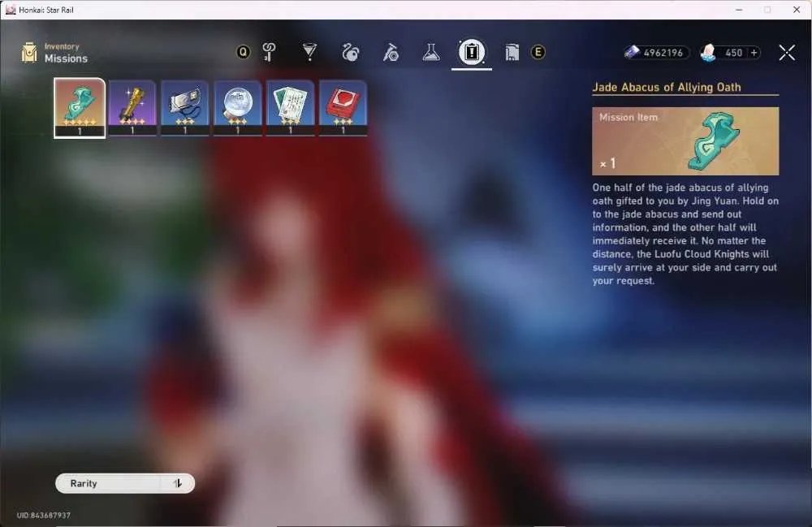The width and height of the screenshot is (812, 527).
Task: Select the Jade Abacus of Allying Oath item
Action: pos(80,108)
